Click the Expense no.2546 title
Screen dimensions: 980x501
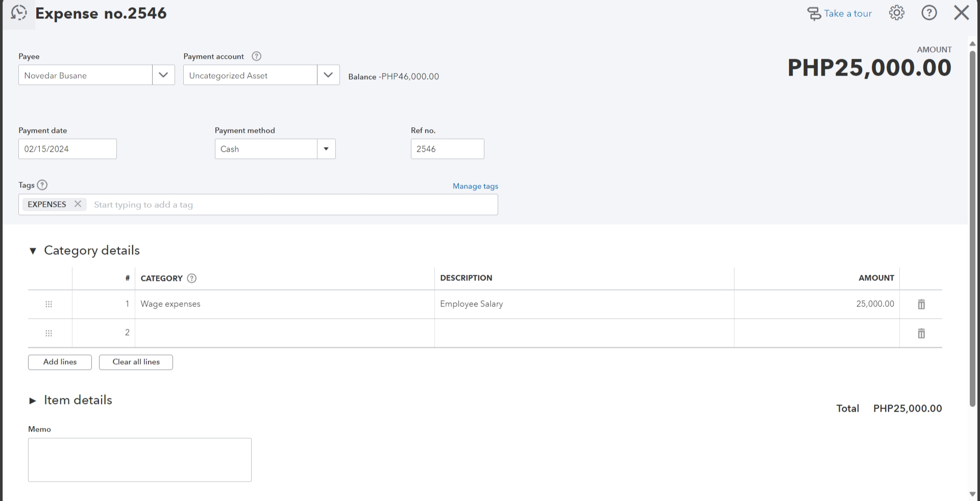pyautogui.click(x=101, y=13)
